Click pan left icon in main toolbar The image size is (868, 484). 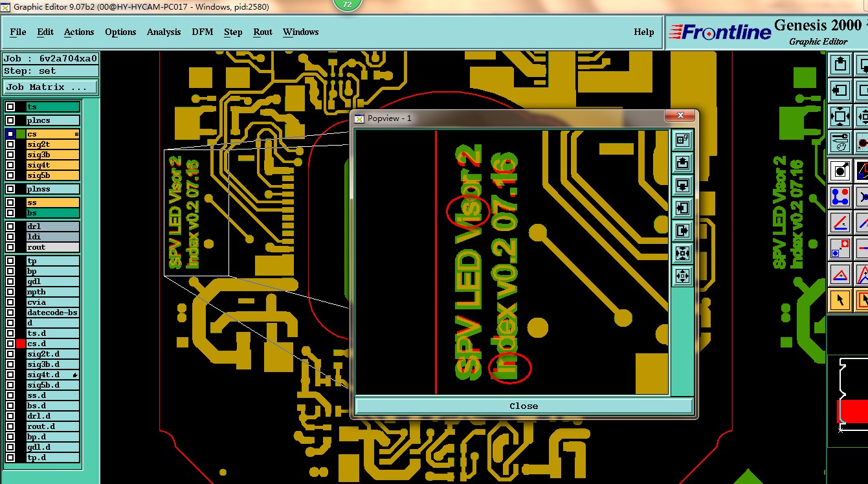coord(840,90)
